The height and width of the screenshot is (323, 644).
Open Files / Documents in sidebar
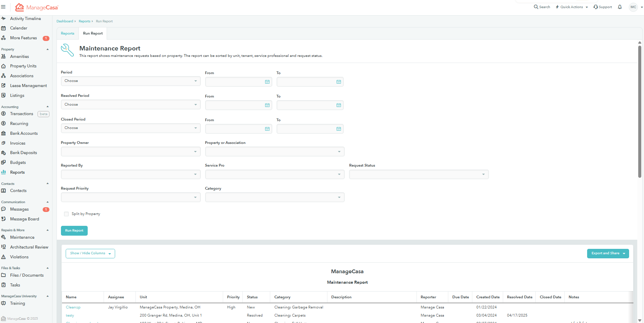point(27,275)
